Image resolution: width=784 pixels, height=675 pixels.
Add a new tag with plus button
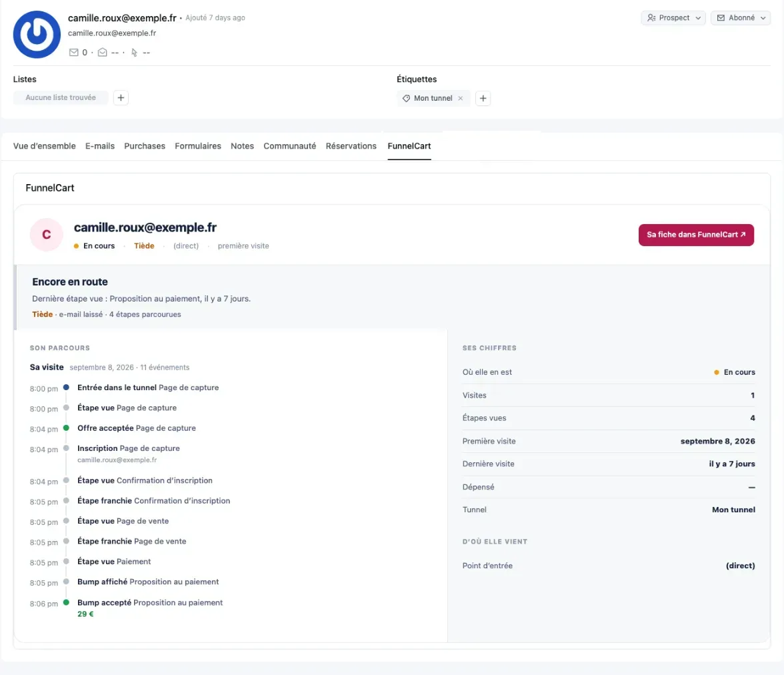(x=483, y=98)
